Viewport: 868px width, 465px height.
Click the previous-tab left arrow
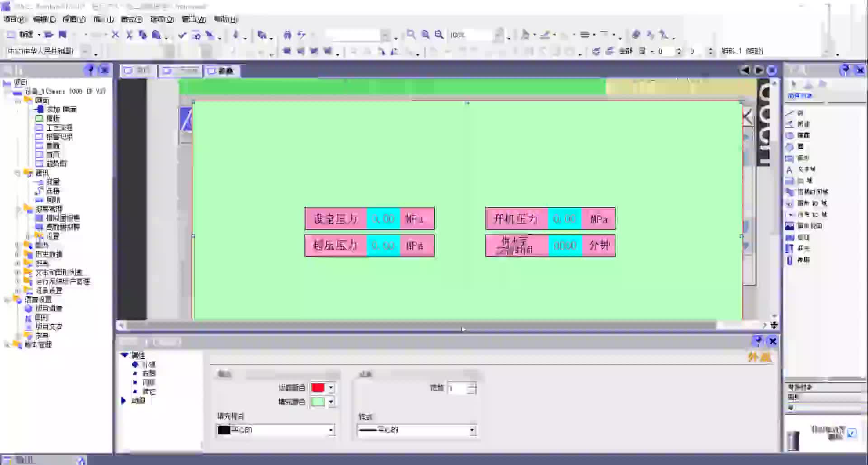pyautogui.click(x=745, y=70)
